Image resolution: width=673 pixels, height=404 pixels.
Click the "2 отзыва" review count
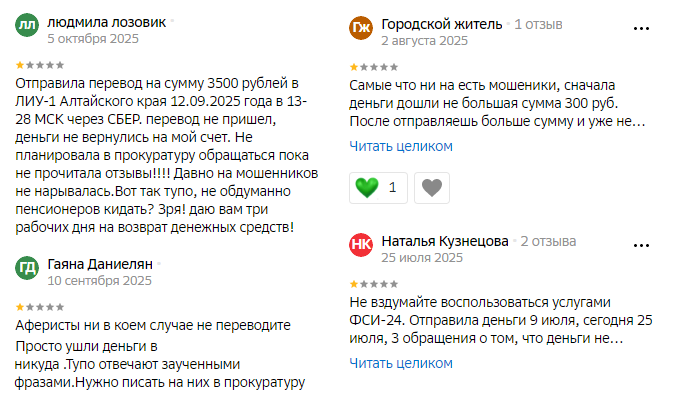(548, 241)
